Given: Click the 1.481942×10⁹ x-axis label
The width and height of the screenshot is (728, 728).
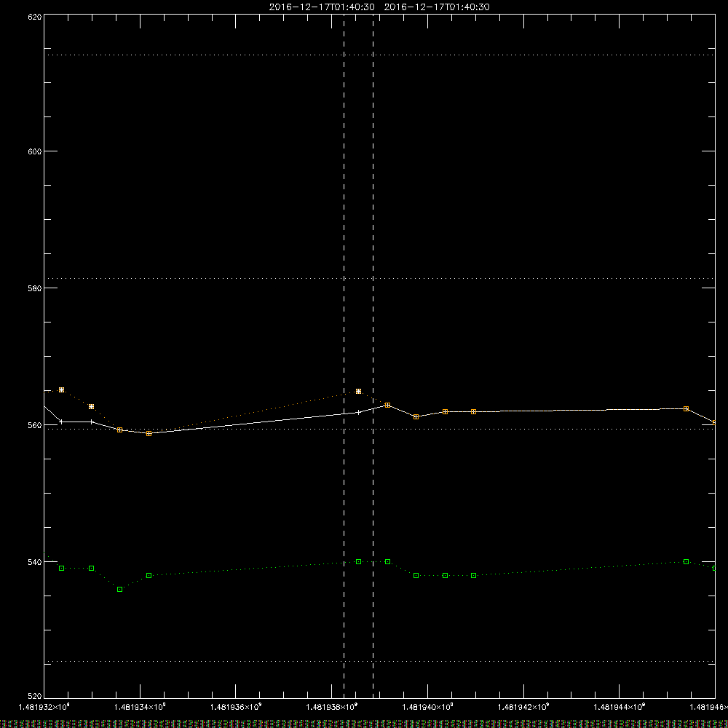Looking at the screenshot, I should (523, 707).
